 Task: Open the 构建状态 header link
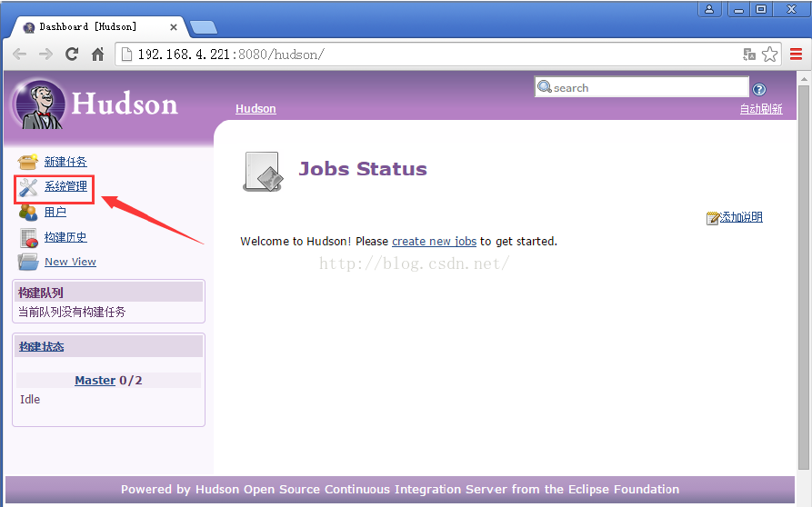(x=41, y=346)
